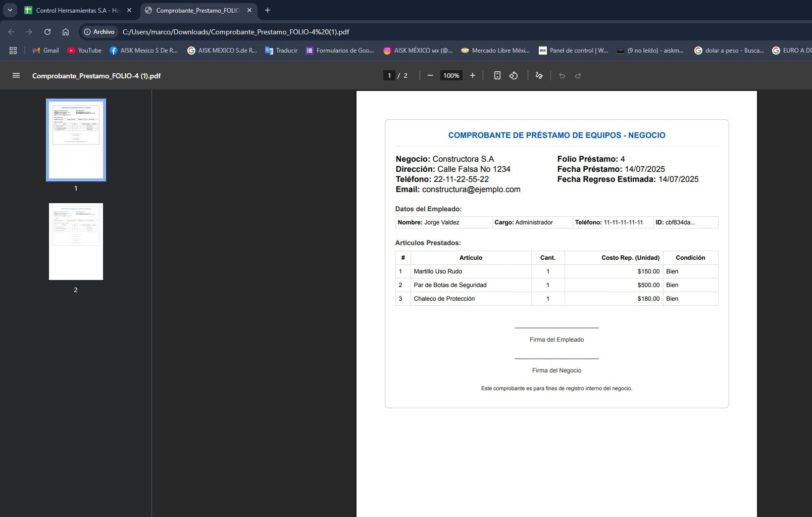
Task: Go back with the browser back arrow
Action: coord(11,32)
